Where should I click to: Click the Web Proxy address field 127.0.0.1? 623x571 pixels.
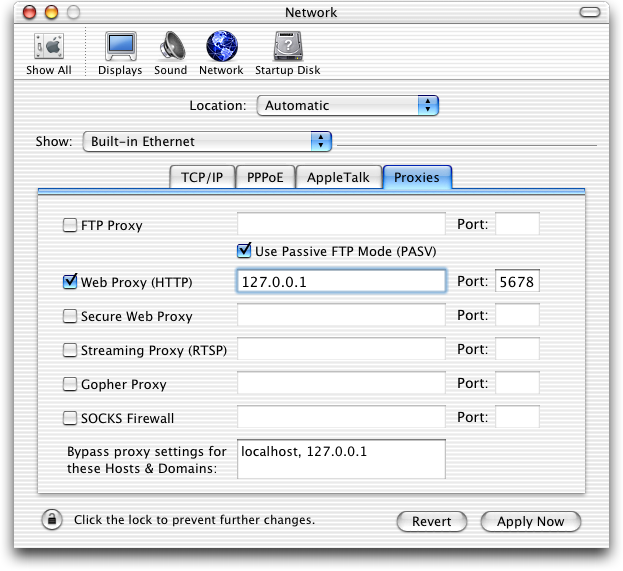click(341, 281)
